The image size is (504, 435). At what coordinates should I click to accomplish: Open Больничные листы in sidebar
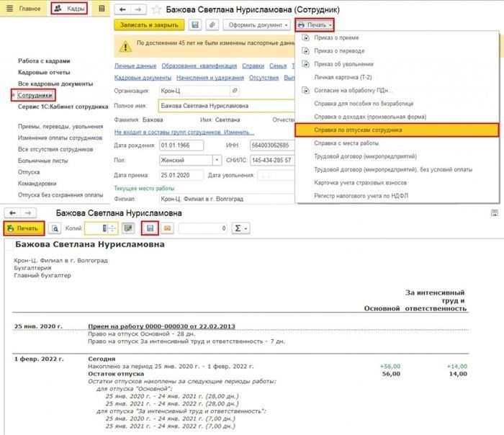(x=42, y=161)
